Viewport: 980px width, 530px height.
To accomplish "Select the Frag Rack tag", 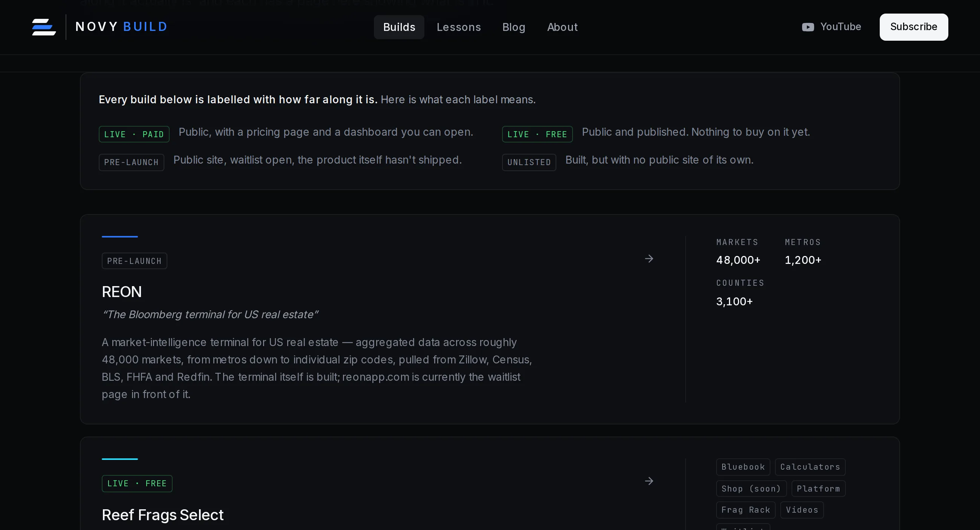I will point(746,510).
